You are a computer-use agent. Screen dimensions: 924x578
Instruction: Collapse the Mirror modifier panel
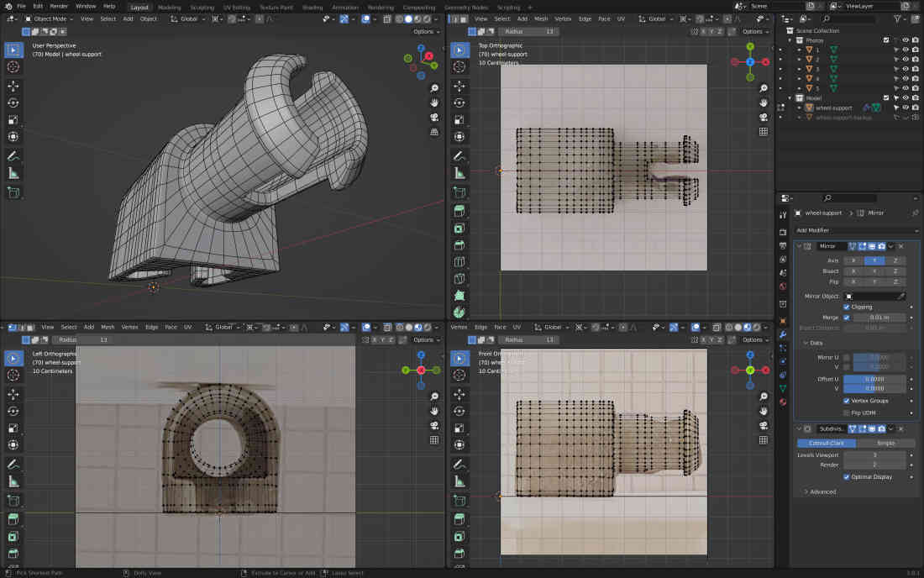(798, 246)
